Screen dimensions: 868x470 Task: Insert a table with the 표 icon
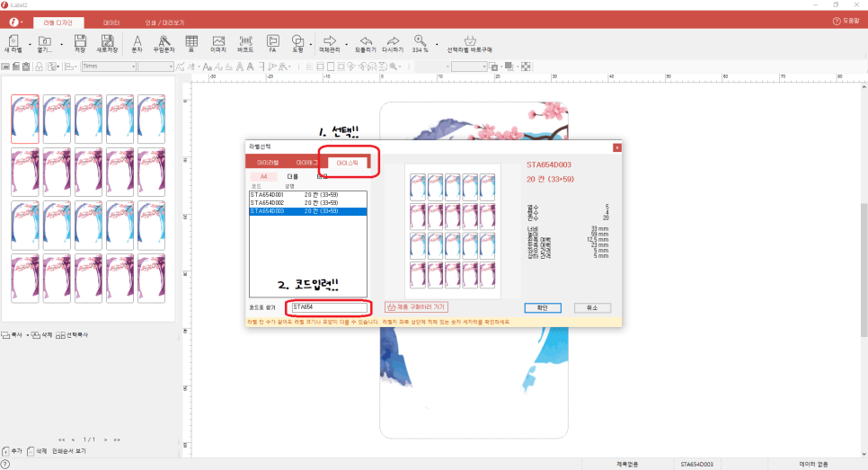[191, 41]
